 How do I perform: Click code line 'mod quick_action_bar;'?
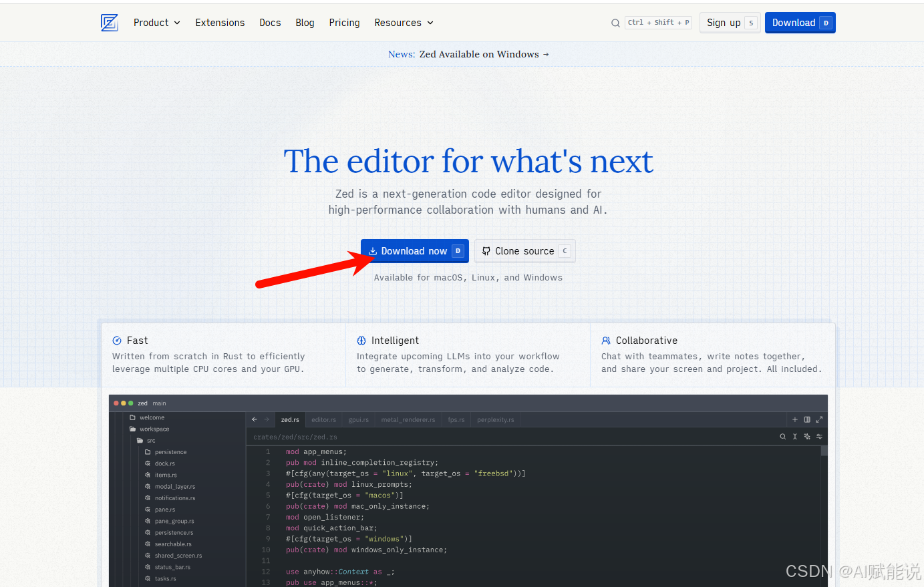[331, 528]
